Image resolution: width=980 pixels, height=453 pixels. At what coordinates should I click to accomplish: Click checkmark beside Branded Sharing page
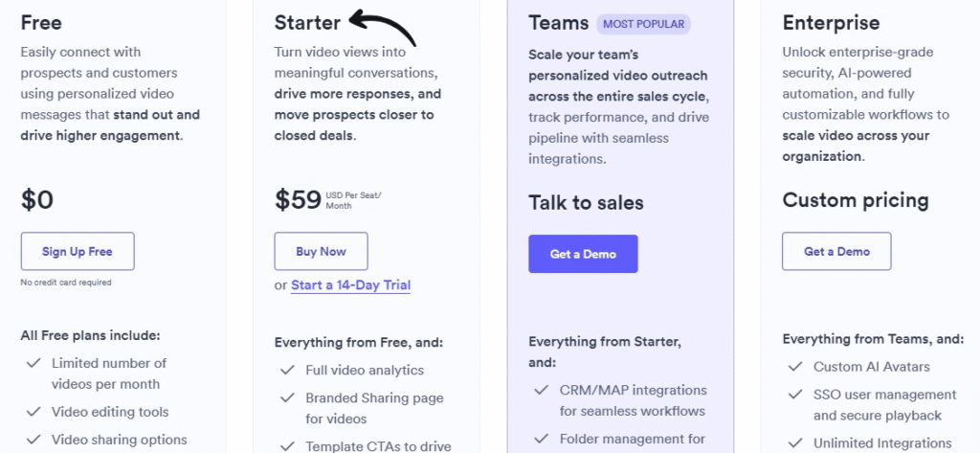coord(287,397)
